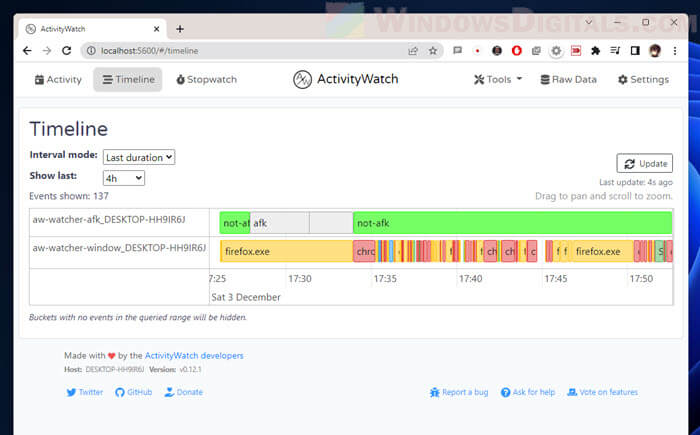Click the share page icon in address bar
700x435 pixels.
[413, 51]
